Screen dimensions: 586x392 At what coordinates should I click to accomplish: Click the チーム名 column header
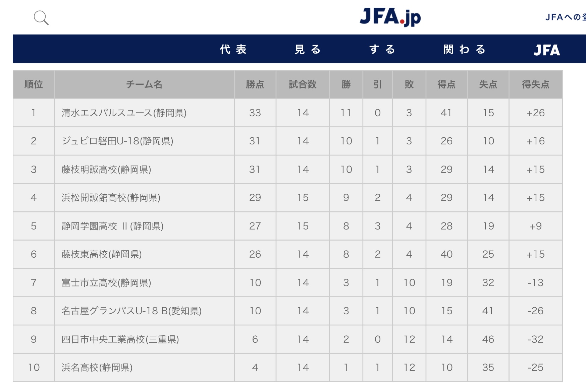coord(144,84)
